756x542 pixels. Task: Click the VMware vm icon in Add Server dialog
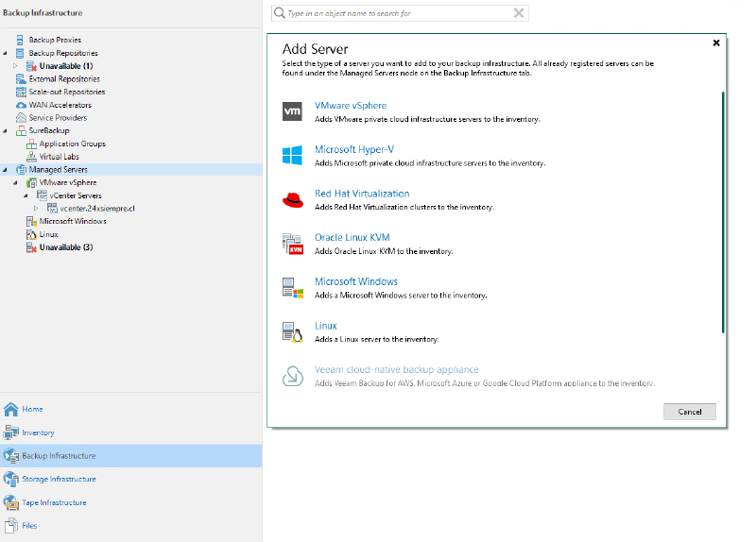tap(292, 111)
